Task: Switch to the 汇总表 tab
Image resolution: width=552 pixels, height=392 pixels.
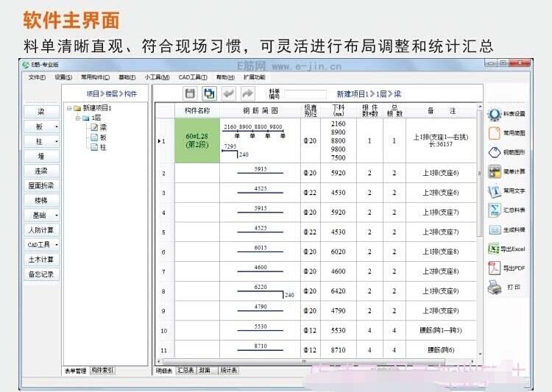Action: tap(186, 371)
